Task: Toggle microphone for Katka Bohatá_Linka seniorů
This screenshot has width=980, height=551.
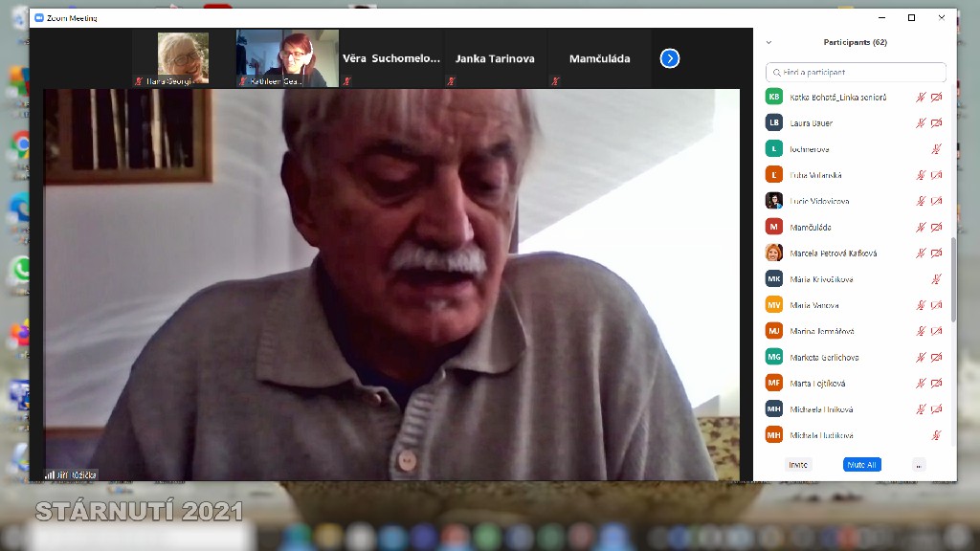Action: tap(921, 98)
